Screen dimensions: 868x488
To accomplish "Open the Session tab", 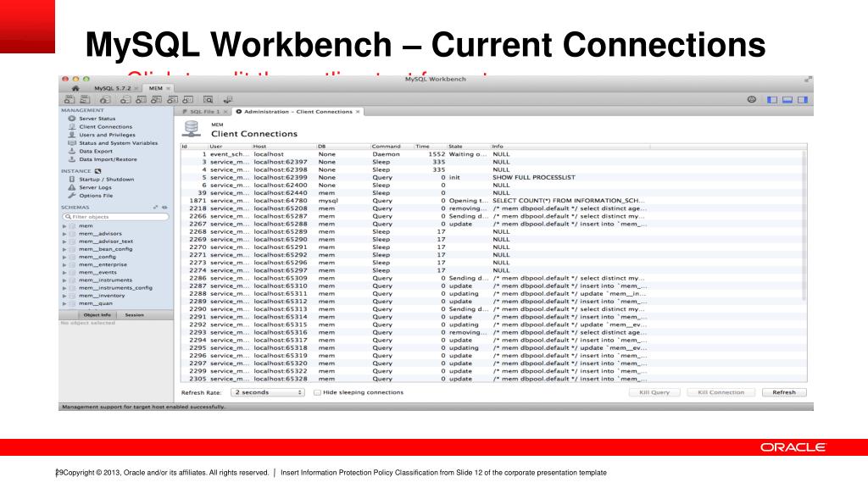I will click(135, 315).
